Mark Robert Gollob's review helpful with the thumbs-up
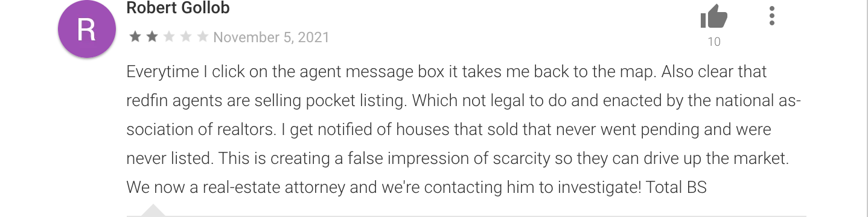 click(x=714, y=17)
